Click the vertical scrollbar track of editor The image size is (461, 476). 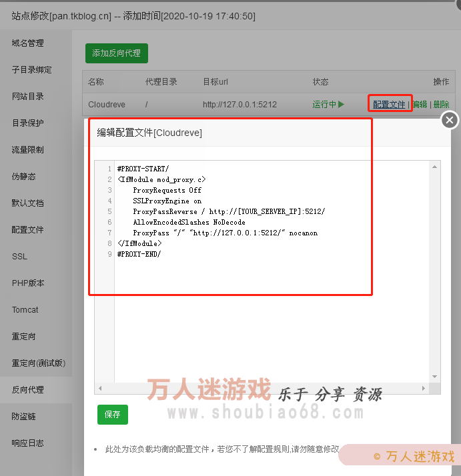coord(434,272)
